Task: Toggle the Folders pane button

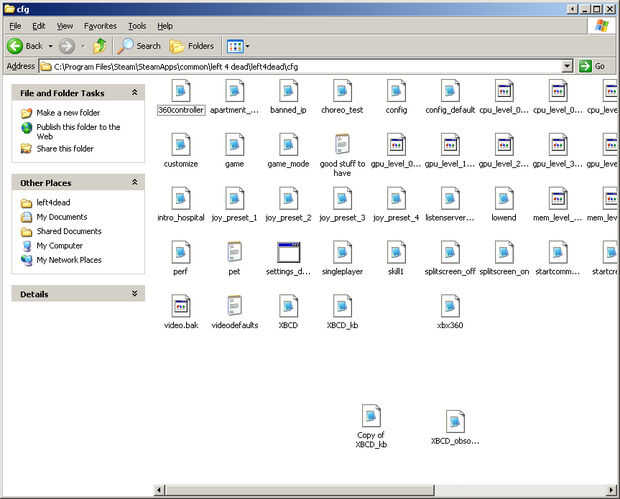Action: [192, 46]
